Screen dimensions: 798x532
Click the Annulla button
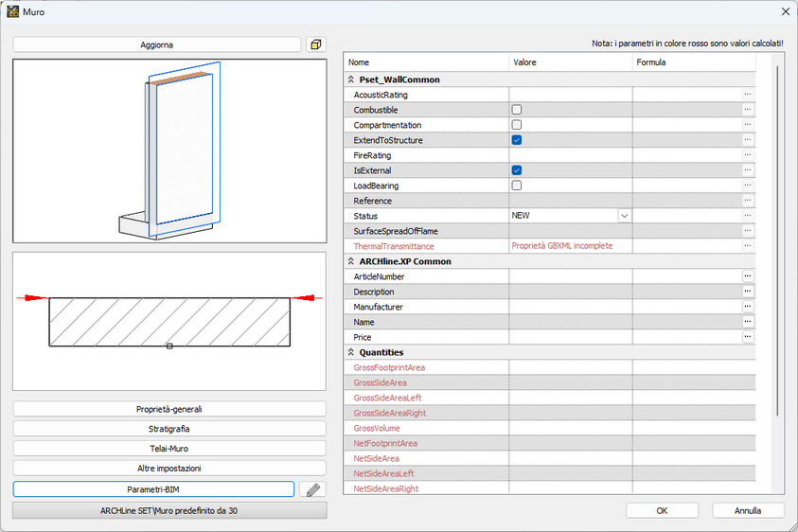tap(748, 510)
